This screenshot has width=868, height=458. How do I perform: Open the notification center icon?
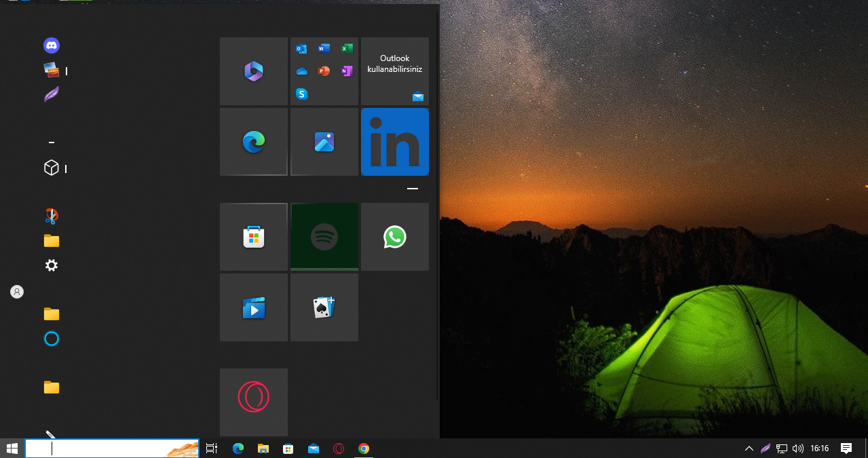point(846,448)
